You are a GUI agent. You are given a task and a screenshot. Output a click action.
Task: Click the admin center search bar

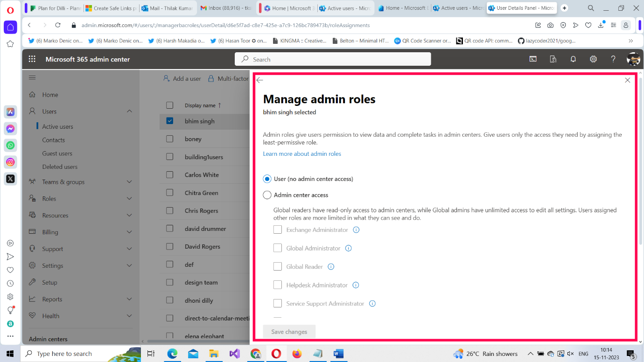click(332, 59)
